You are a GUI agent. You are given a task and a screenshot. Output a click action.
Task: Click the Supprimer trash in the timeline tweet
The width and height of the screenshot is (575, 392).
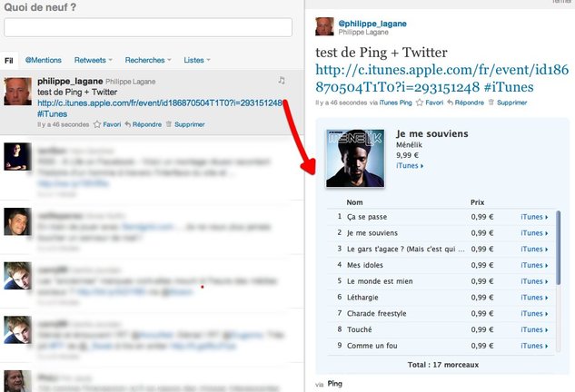coord(187,123)
